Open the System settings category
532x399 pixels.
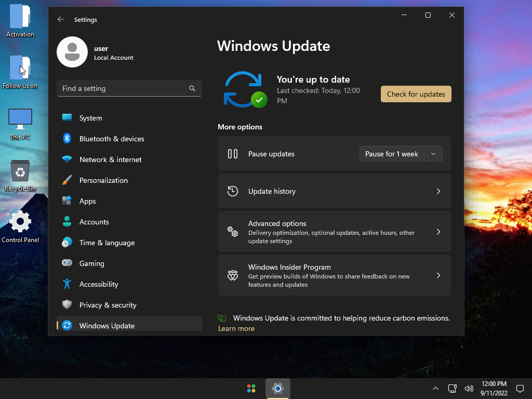[x=129, y=118]
